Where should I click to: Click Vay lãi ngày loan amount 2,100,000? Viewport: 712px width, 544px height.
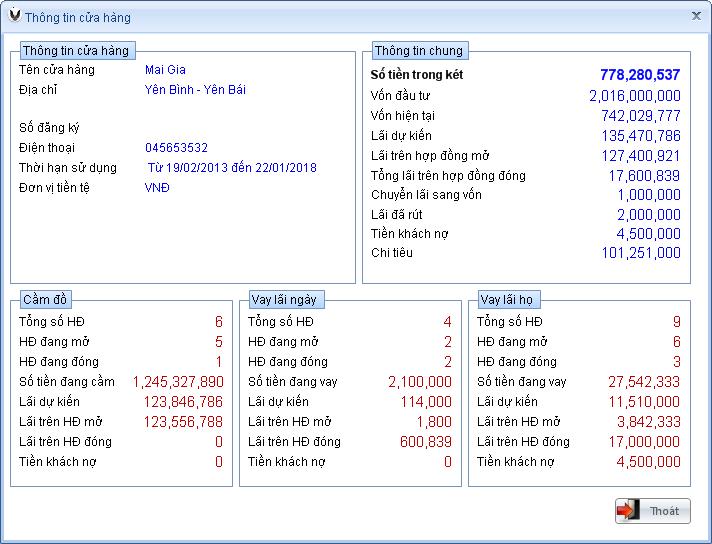pyautogui.click(x=420, y=381)
